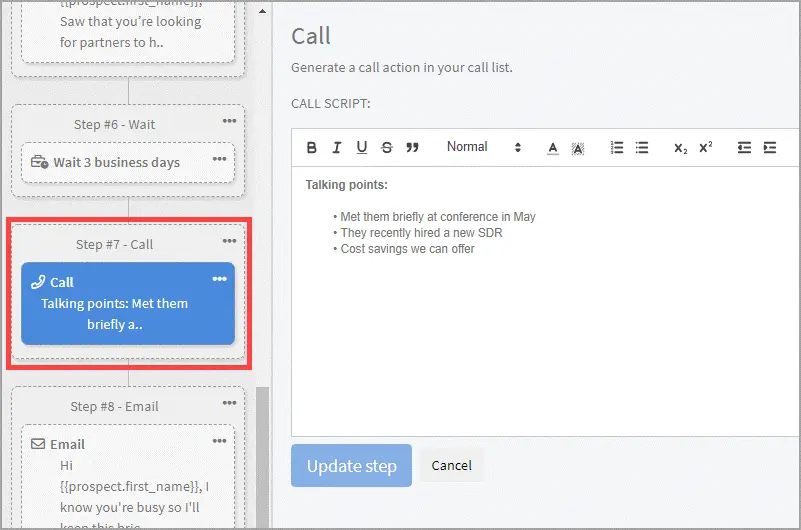Viewport: 801px width, 530px height.
Task: Click scrollbar up arrow in steps panel
Action: (262, 11)
